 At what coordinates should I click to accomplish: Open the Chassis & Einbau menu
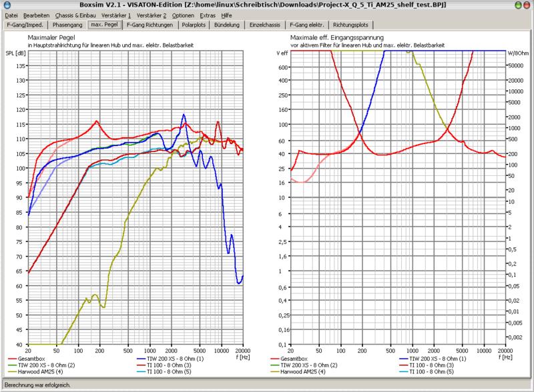[x=75, y=15]
